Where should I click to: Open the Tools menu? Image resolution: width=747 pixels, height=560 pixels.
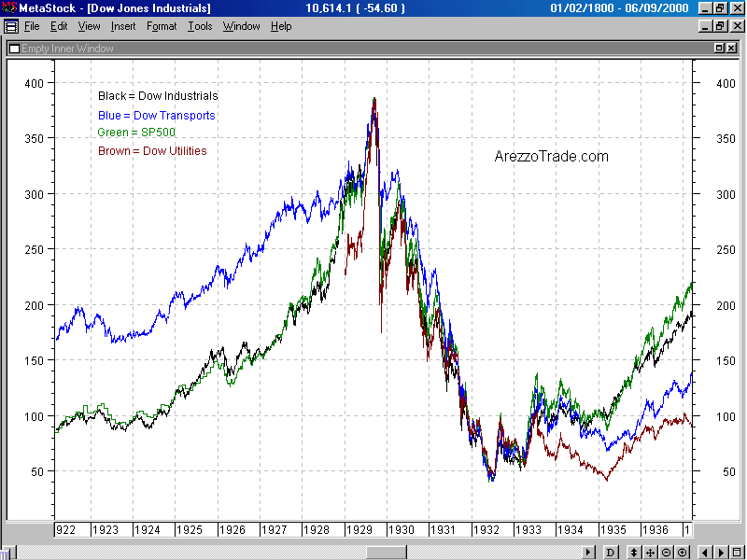tap(200, 26)
